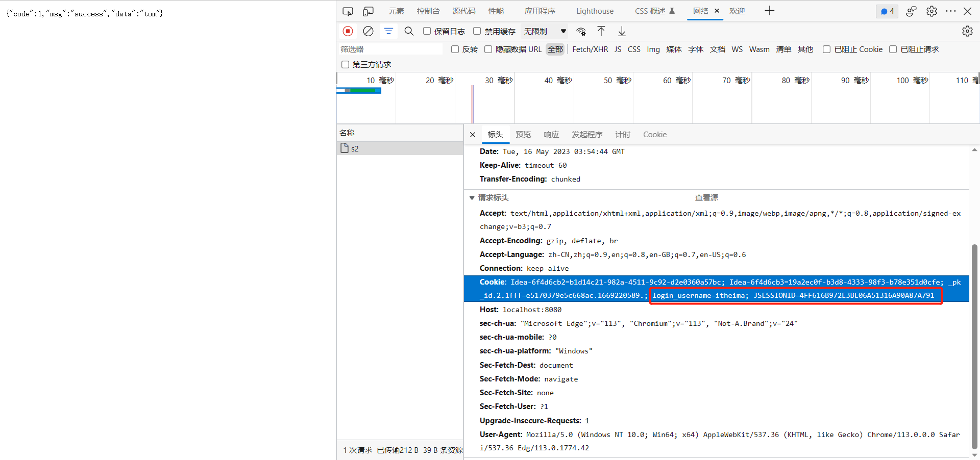Open the 4 issues badge
The height and width of the screenshot is (460, 980).
tap(887, 11)
